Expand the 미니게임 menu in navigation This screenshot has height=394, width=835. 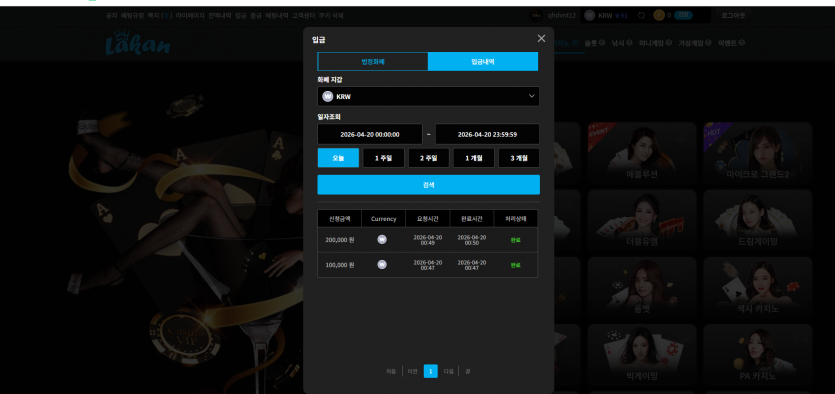(x=656, y=43)
